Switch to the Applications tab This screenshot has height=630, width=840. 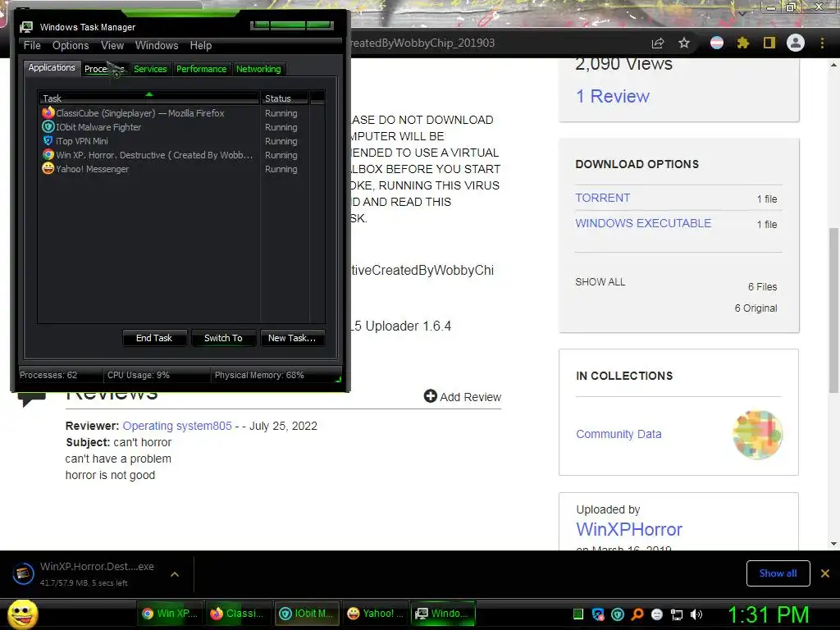(52, 67)
